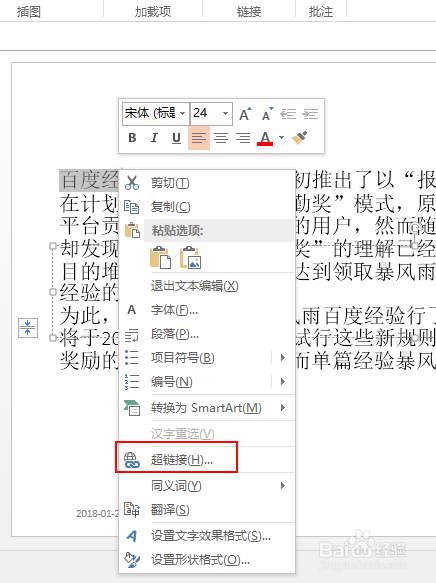Click the Format Painter brush icon
The width and height of the screenshot is (436, 583).
pos(299,138)
